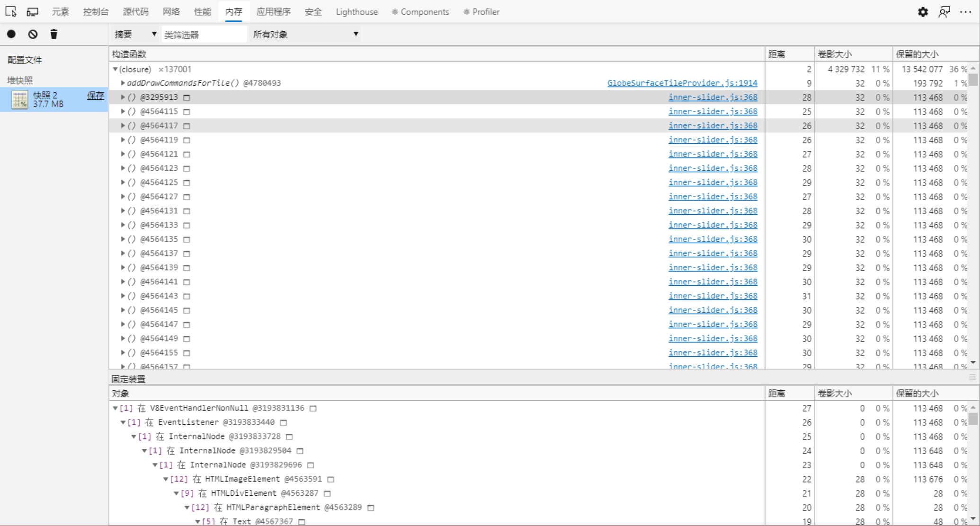The width and height of the screenshot is (980, 526).
Task: Open the more options three-dot menu
Action: point(966,12)
